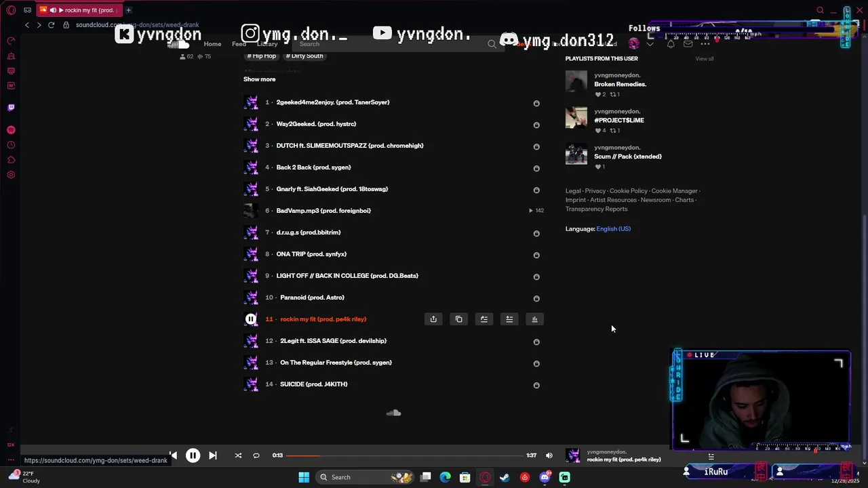Focus the SoundCloud search field

pyautogui.click(x=398, y=44)
